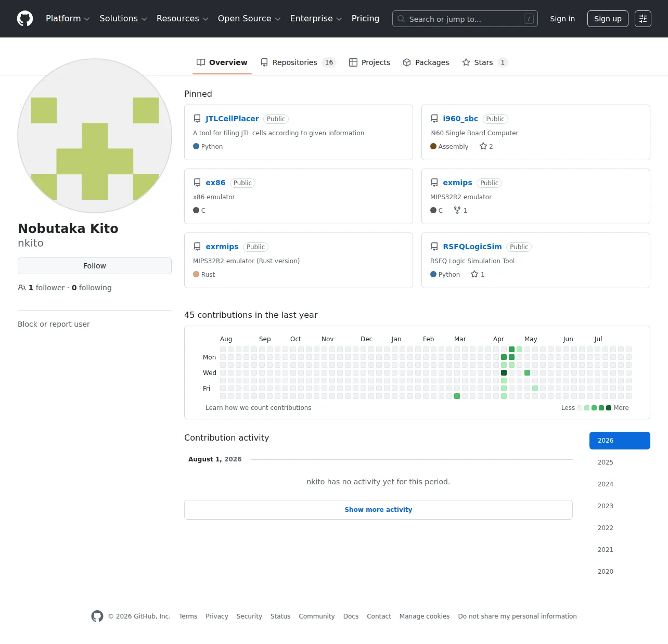Select year 2024 in activity filter

(x=620, y=484)
